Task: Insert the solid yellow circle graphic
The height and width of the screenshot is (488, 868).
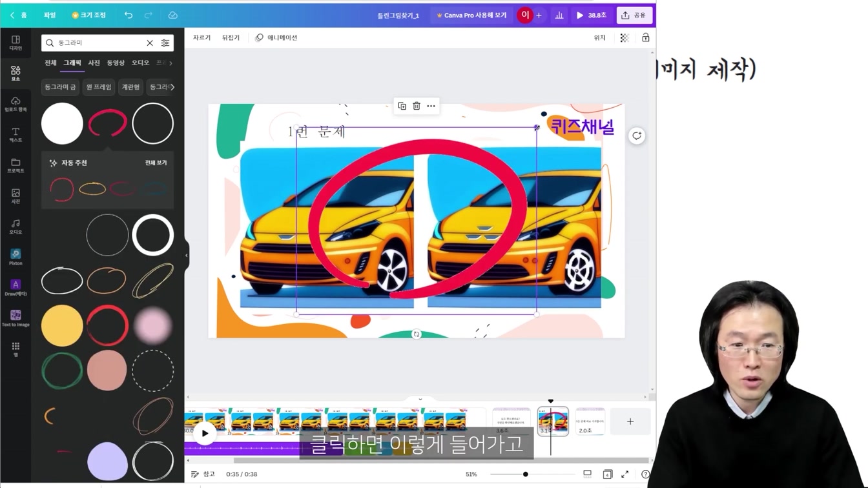Action: point(62,325)
